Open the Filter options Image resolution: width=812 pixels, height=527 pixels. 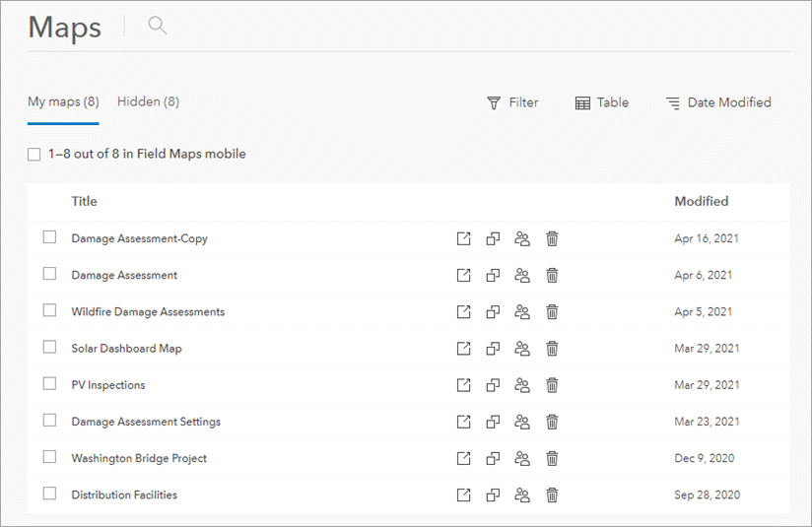[x=512, y=102]
